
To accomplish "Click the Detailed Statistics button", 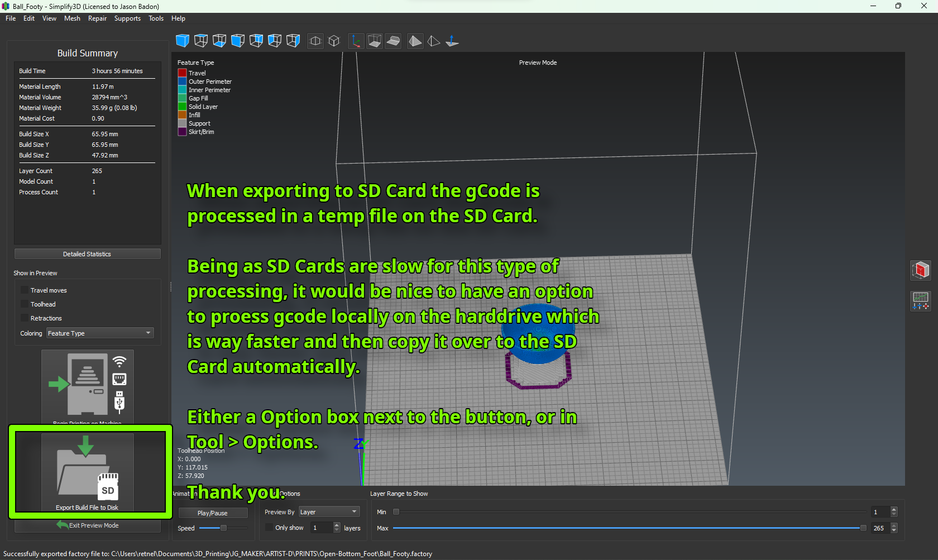I will coord(87,254).
